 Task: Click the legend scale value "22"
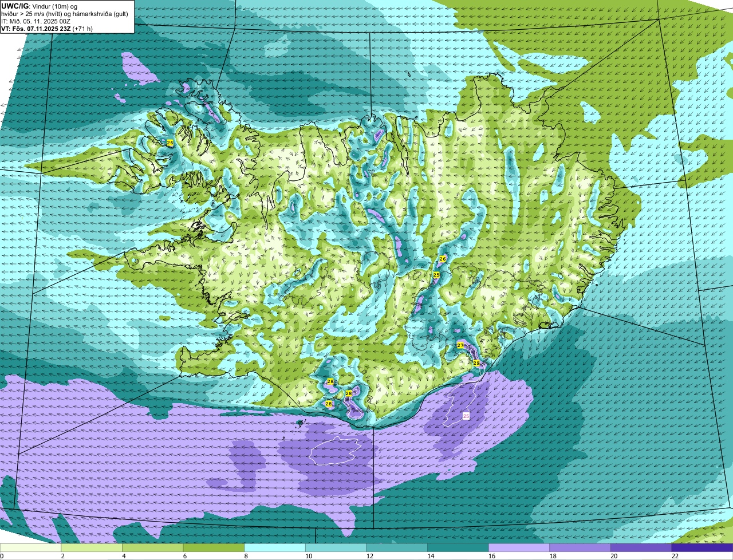[x=675, y=556]
